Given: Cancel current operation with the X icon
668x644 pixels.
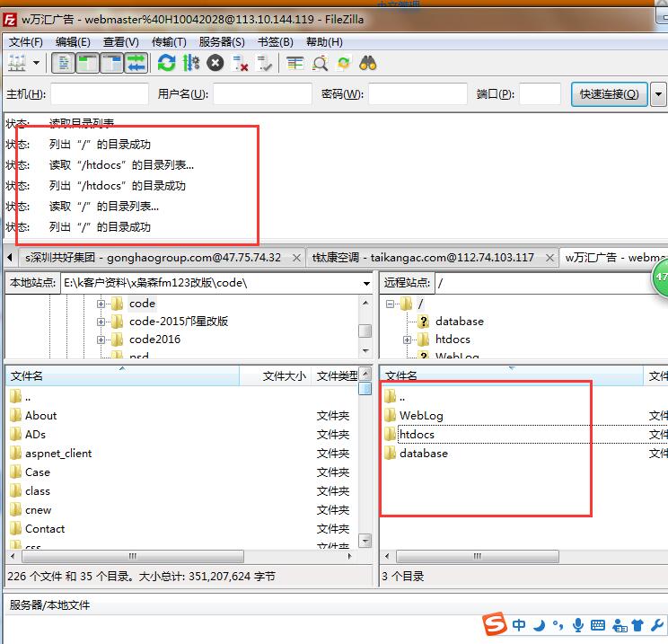Looking at the screenshot, I should pos(215,63).
